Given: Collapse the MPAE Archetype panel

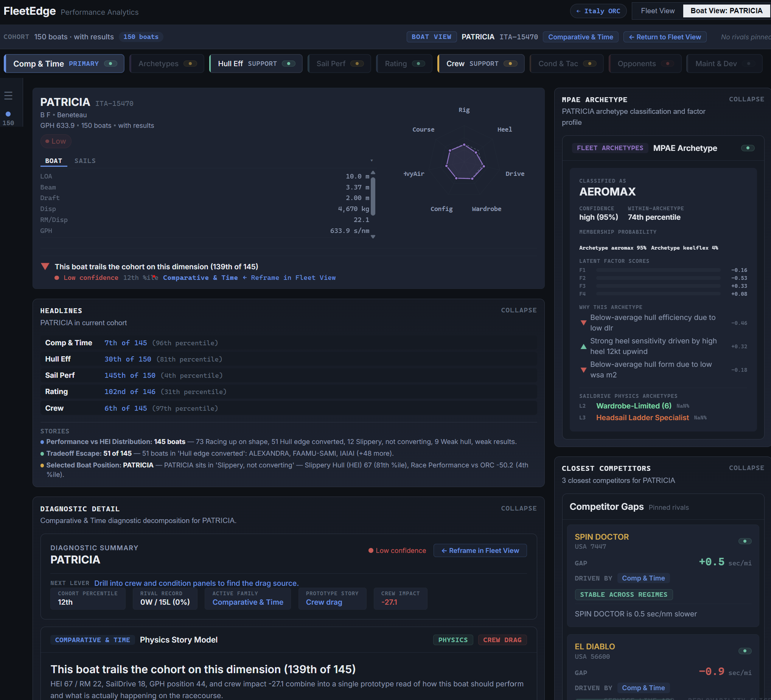Looking at the screenshot, I should 746,99.
